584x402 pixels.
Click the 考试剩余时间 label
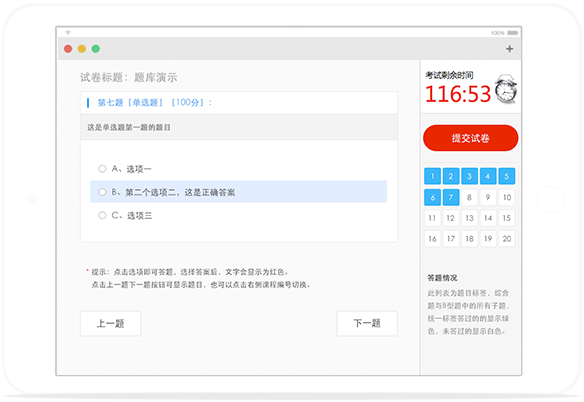450,75
